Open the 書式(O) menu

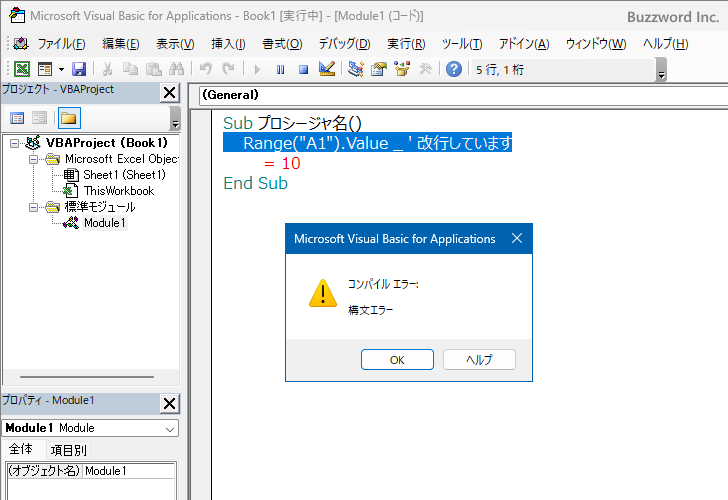point(282,44)
